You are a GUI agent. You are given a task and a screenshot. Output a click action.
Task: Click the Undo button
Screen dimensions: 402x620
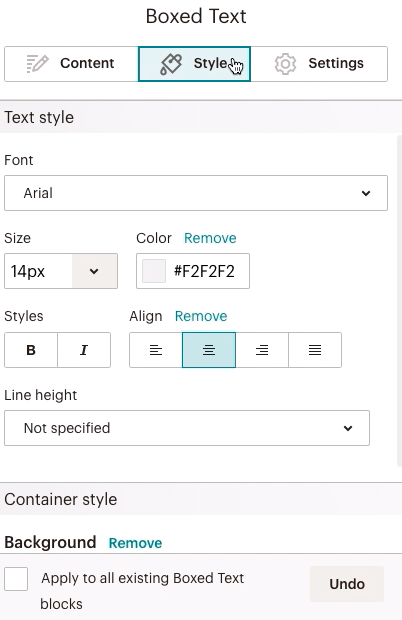[x=347, y=584]
